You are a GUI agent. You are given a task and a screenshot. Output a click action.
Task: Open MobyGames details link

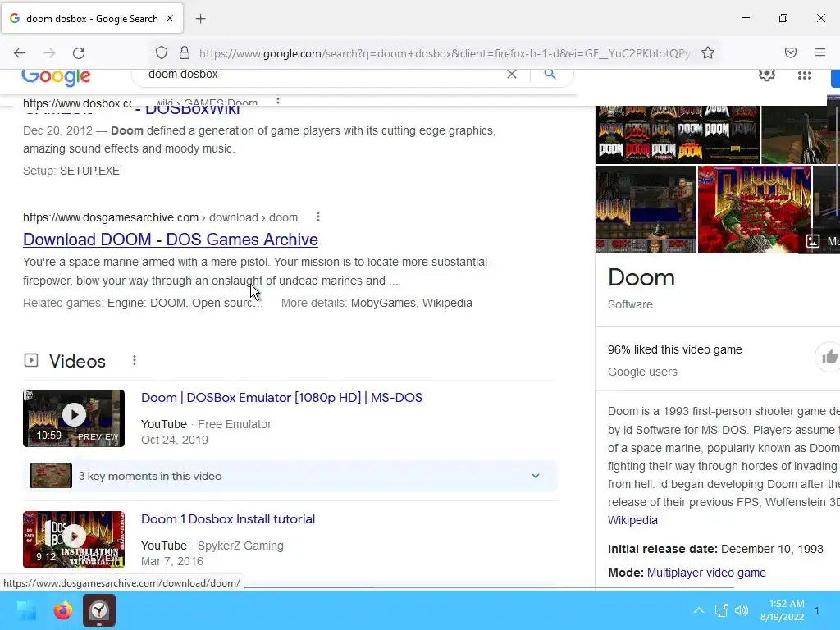tap(383, 303)
